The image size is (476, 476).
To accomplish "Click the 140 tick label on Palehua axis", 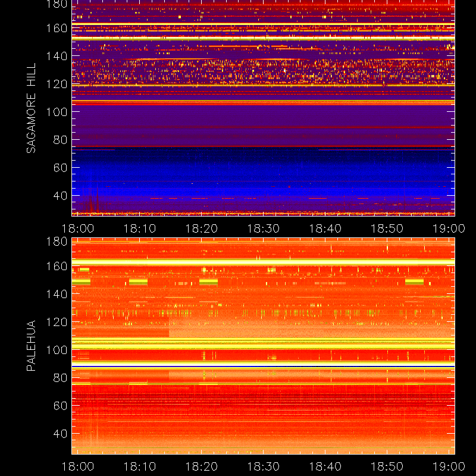I will pos(57,294).
